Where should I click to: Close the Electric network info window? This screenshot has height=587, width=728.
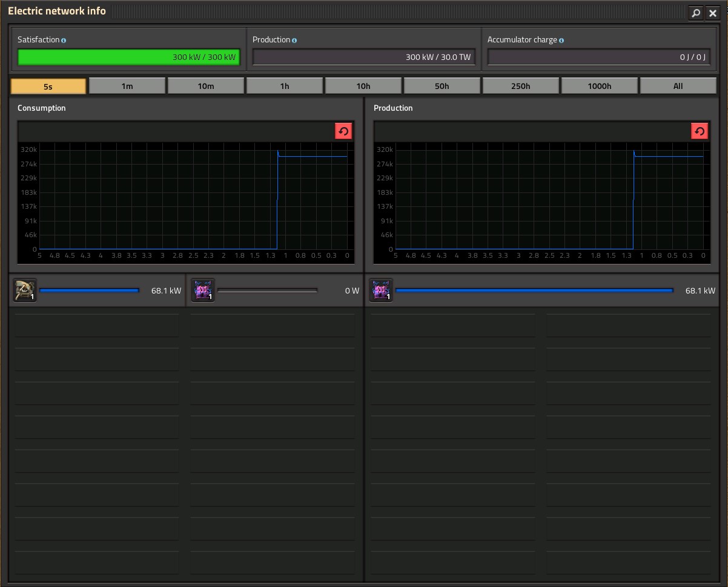[713, 13]
